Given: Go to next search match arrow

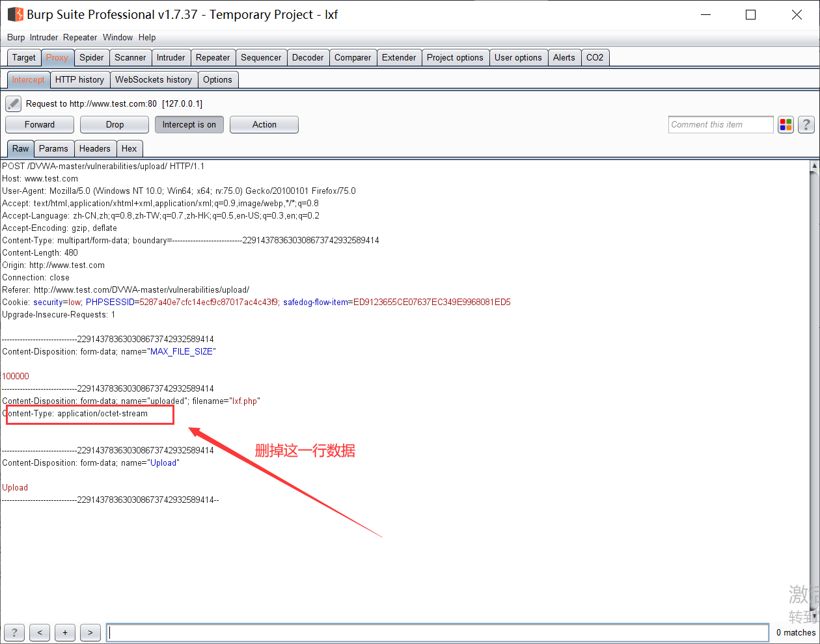Looking at the screenshot, I should [x=90, y=632].
